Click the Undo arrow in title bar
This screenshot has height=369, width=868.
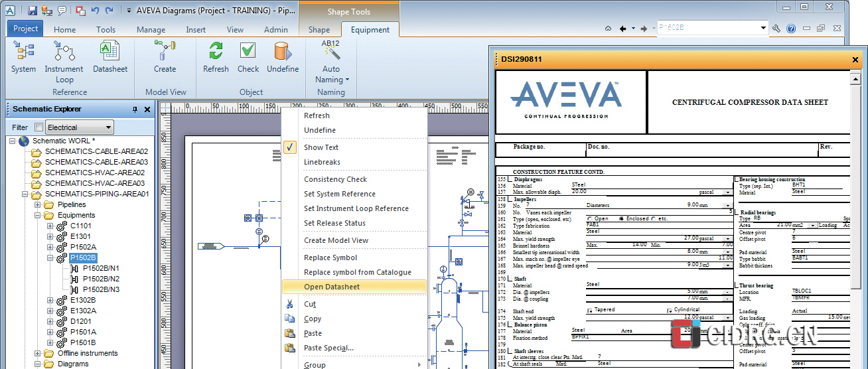tap(95, 11)
